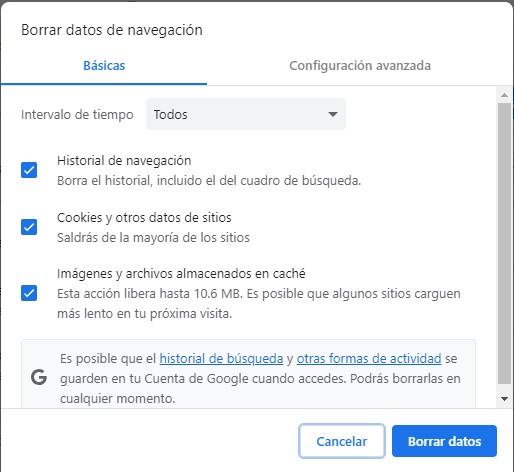This screenshot has width=514, height=472.
Task: Click the Imágenes y archivos almacenados en caché label
Action: (x=181, y=274)
